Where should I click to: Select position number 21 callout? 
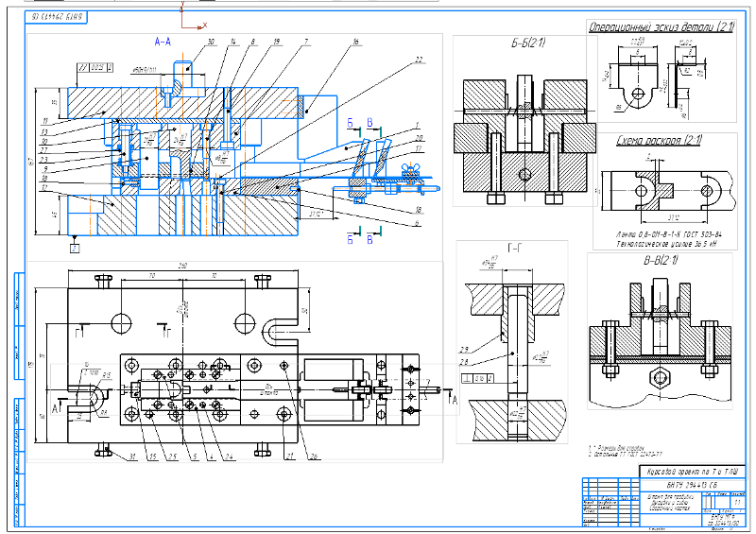tap(289, 456)
